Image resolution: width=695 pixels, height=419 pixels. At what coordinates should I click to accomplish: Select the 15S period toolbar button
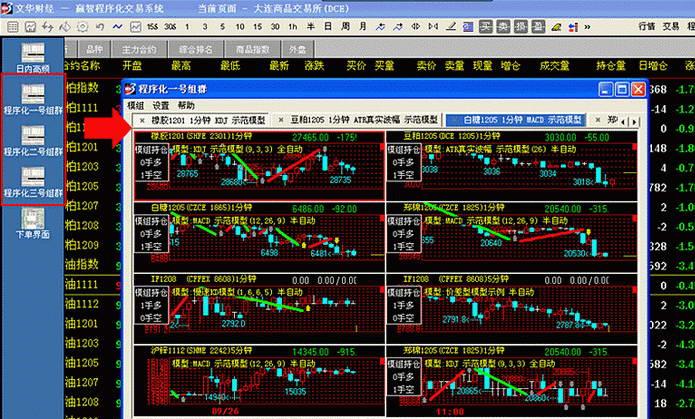(150, 25)
